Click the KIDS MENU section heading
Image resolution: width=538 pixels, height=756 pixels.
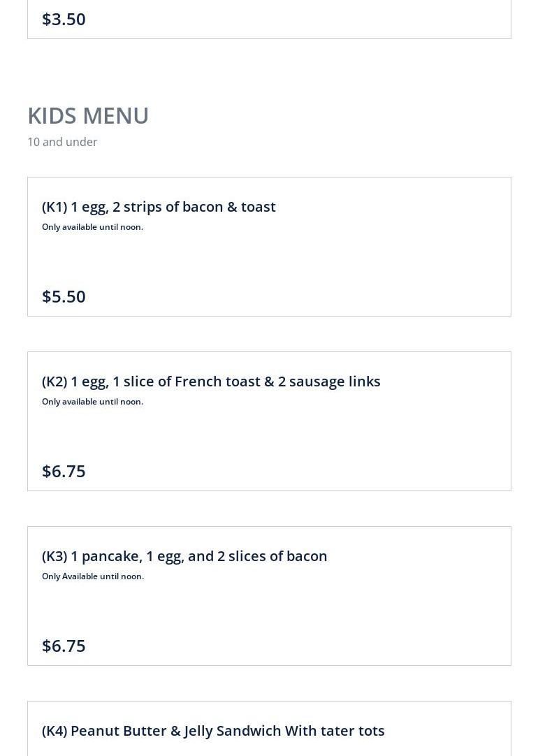88,115
